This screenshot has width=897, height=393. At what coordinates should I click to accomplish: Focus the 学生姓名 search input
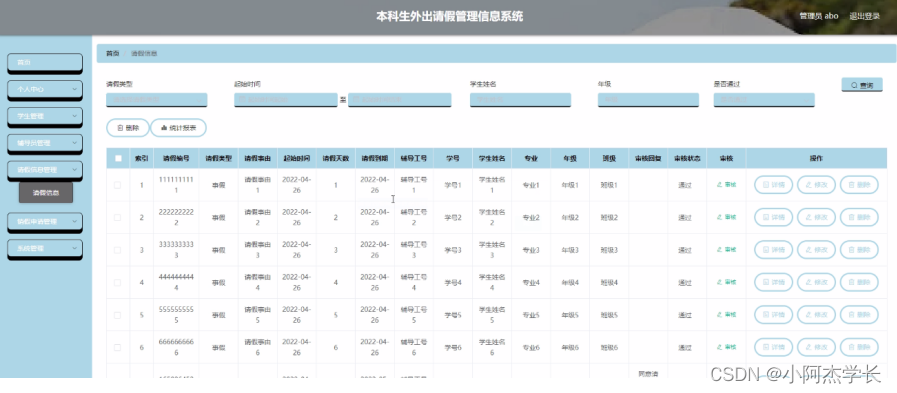[x=520, y=100]
